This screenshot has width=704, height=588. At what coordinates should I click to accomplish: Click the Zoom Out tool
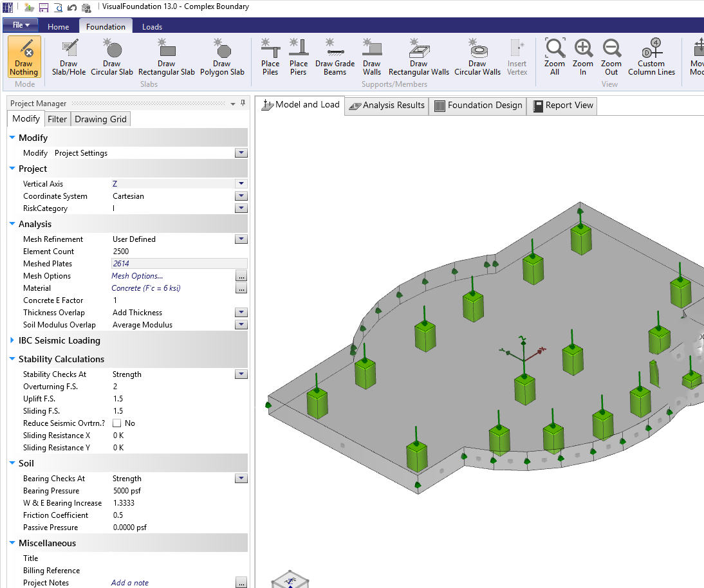coord(611,57)
